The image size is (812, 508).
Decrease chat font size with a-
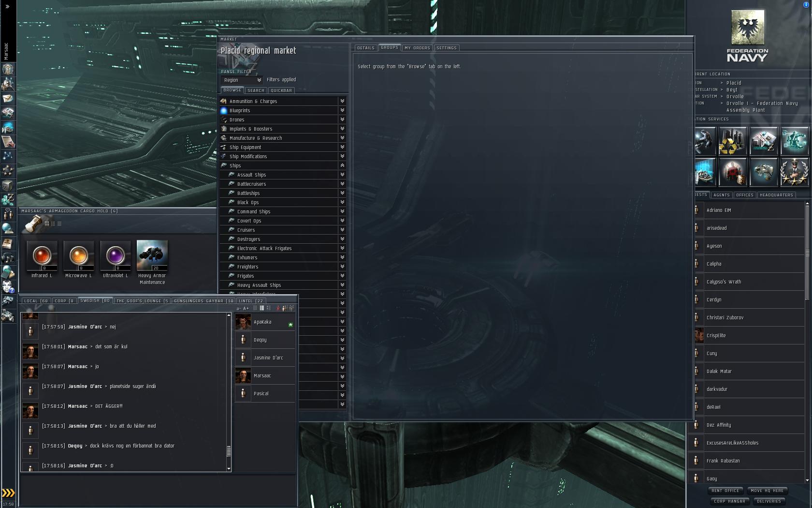[x=238, y=308]
